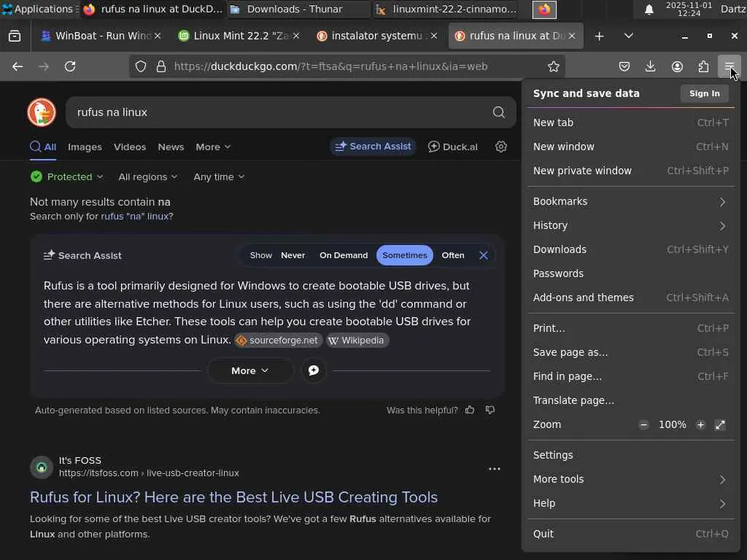Switch to WinBoat browser tab
This screenshot has height=560, width=747.
pyautogui.click(x=101, y=36)
